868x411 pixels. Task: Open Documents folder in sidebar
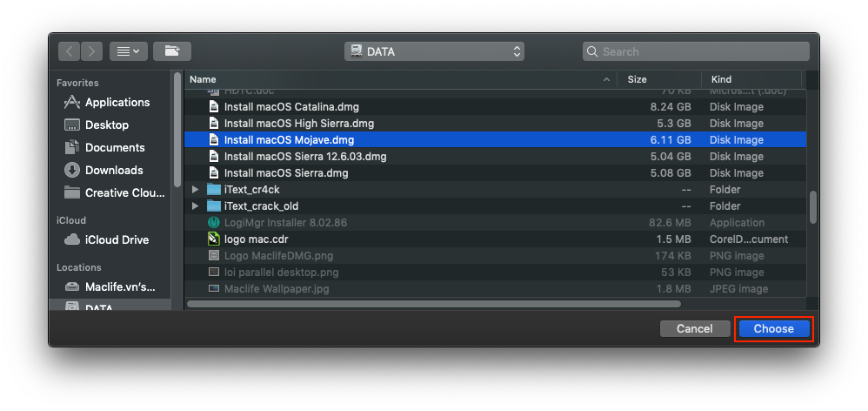click(114, 147)
